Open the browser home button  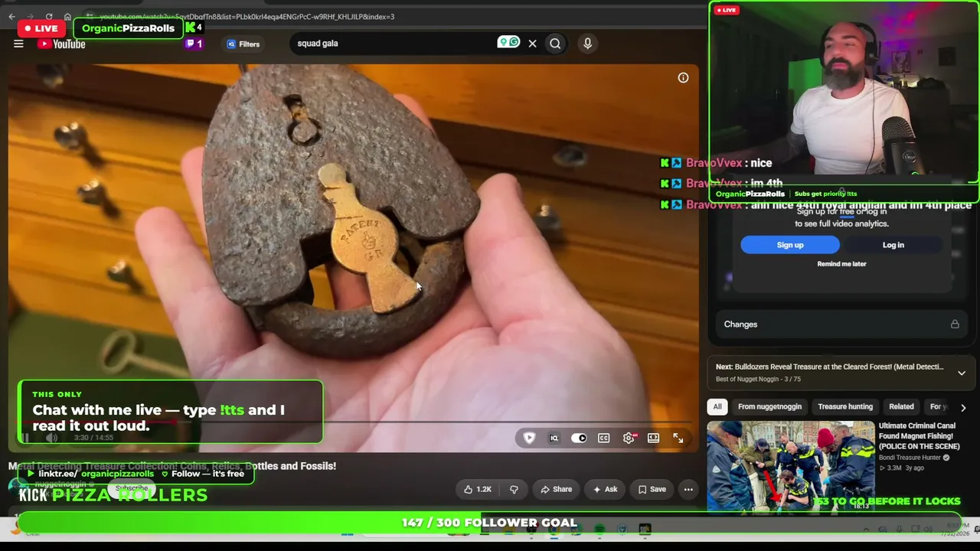click(67, 16)
